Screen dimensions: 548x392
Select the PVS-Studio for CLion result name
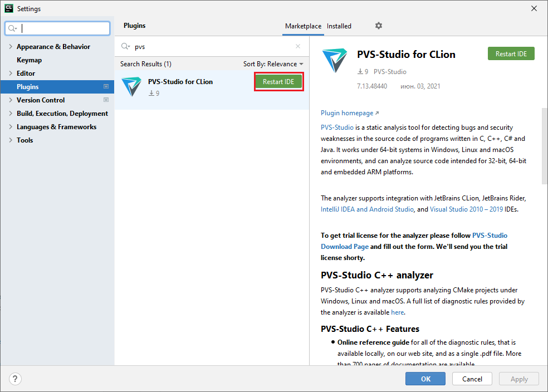pyautogui.click(x=180, y=82)
